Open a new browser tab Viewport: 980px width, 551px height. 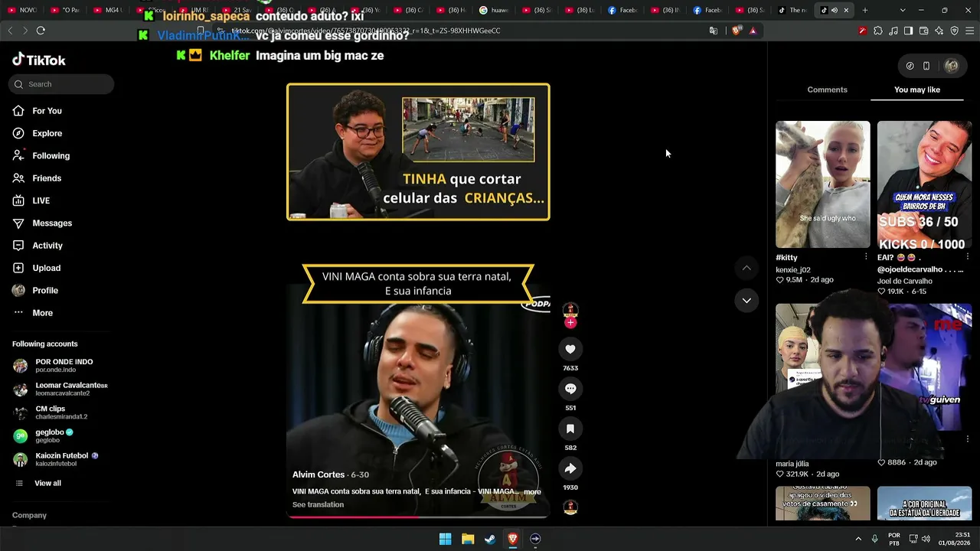(865, 10)
